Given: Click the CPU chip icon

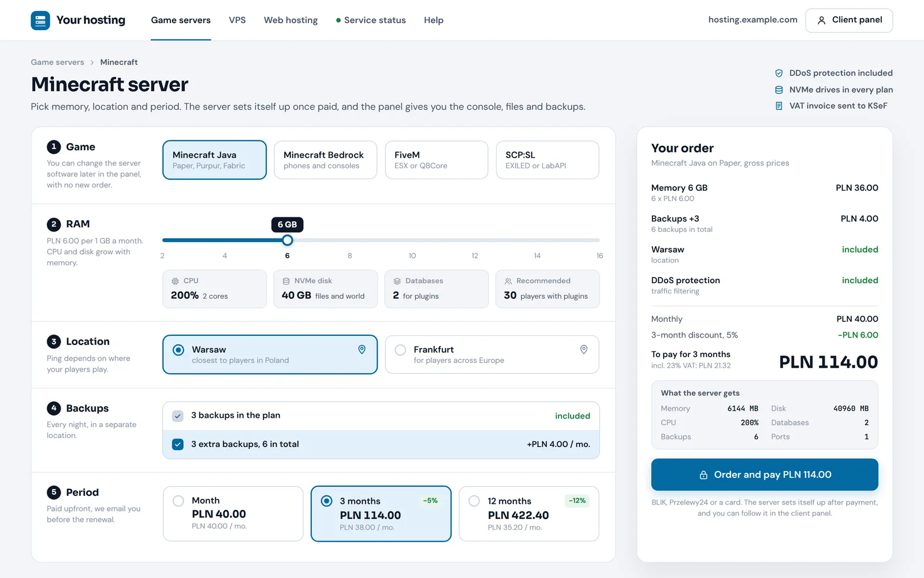Looking at the screenshot, I should [x=175, y=281].
